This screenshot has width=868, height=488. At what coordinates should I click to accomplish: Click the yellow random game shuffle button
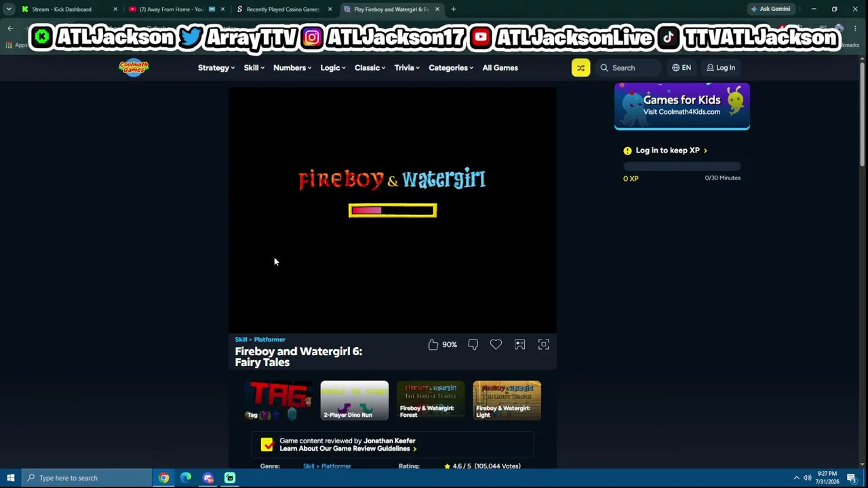[580, 68]
